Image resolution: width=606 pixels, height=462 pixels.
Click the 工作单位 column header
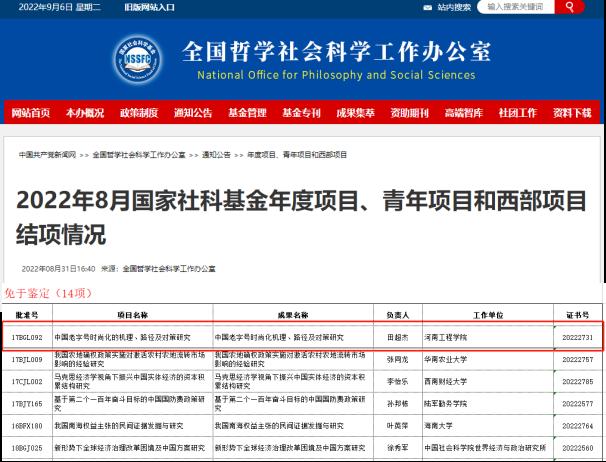pos(488,315)
